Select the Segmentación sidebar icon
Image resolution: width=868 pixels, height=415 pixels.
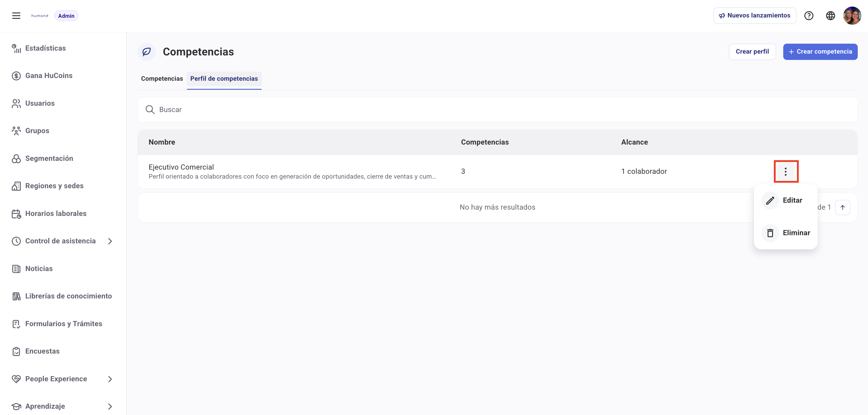click(16, 158)
